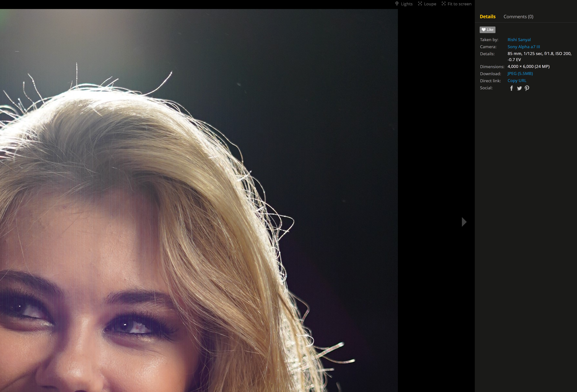Image resolution: width=577 pixels, height=392 pixels.
Task: Click the Lights lightbulb icon
Action: tap(397, 4)
